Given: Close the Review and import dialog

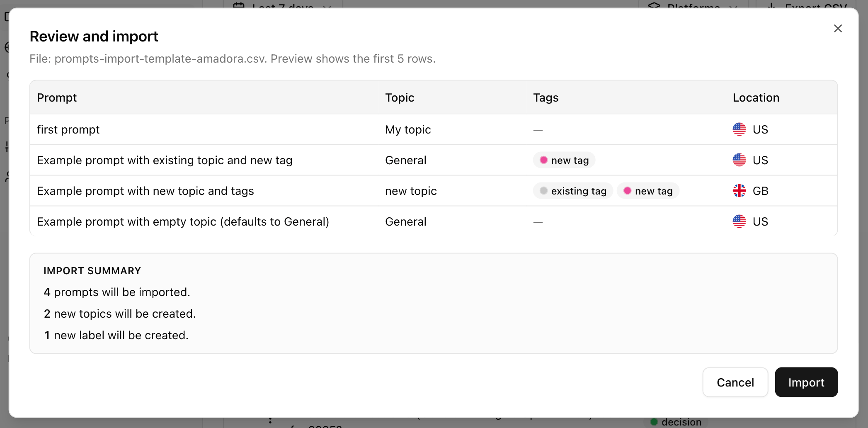Looking at the screenshot, I should click(x=838, y=28).
